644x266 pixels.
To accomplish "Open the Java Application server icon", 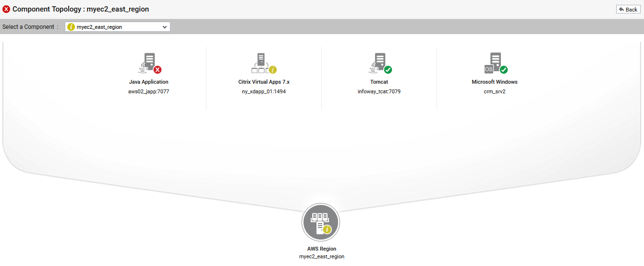I will 150,63.
